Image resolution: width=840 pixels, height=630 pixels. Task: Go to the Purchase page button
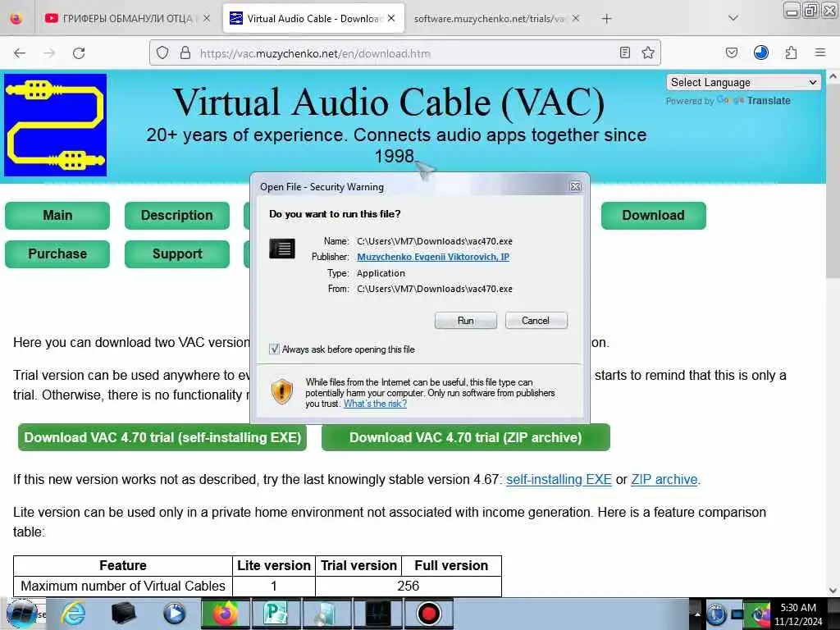[57, 254]
